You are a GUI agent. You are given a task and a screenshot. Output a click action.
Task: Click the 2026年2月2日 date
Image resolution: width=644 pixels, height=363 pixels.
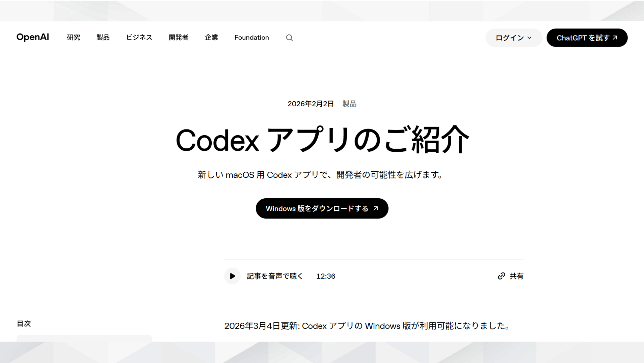click(311, 104)
